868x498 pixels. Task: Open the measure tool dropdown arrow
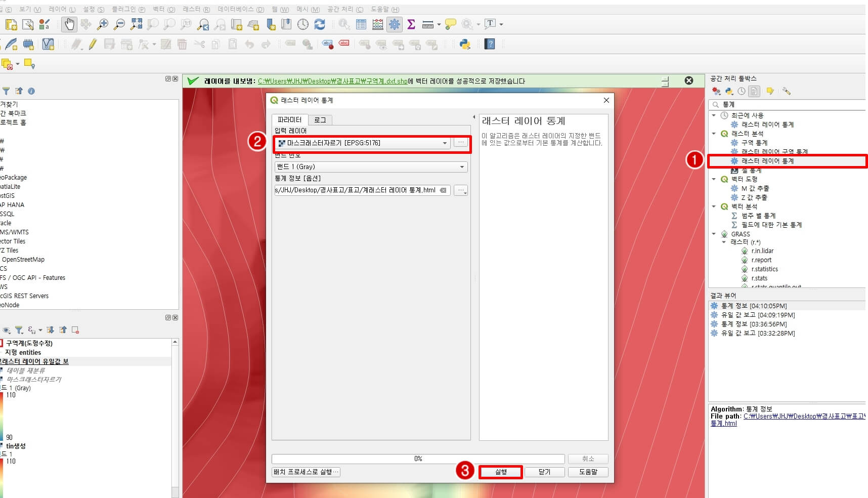pos(439,24)
